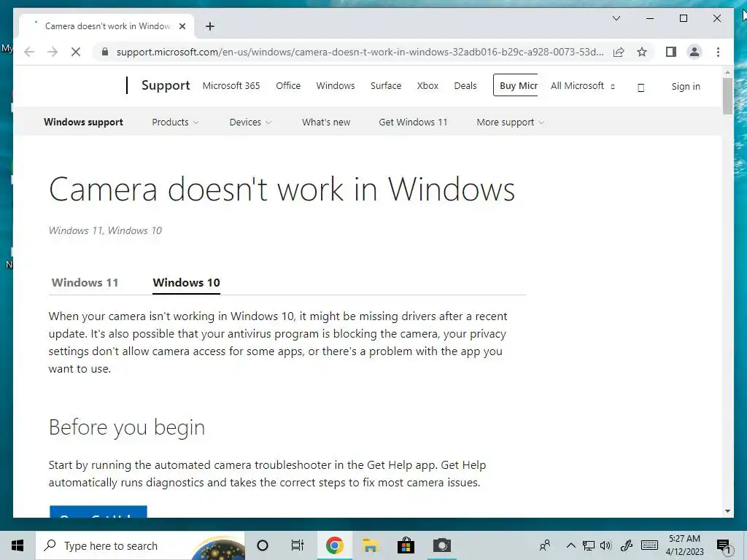Open the volume speaker icon
747x560 pixels.
tap(606, 545)
